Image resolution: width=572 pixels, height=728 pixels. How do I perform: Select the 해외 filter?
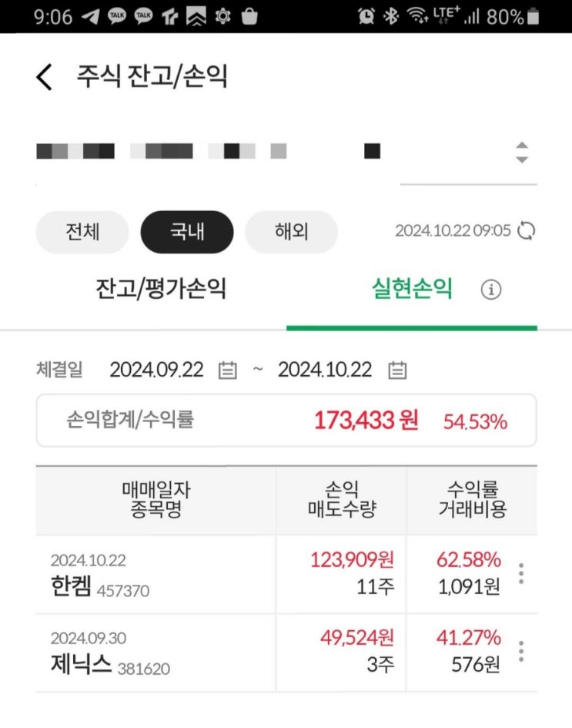(291, 232)
